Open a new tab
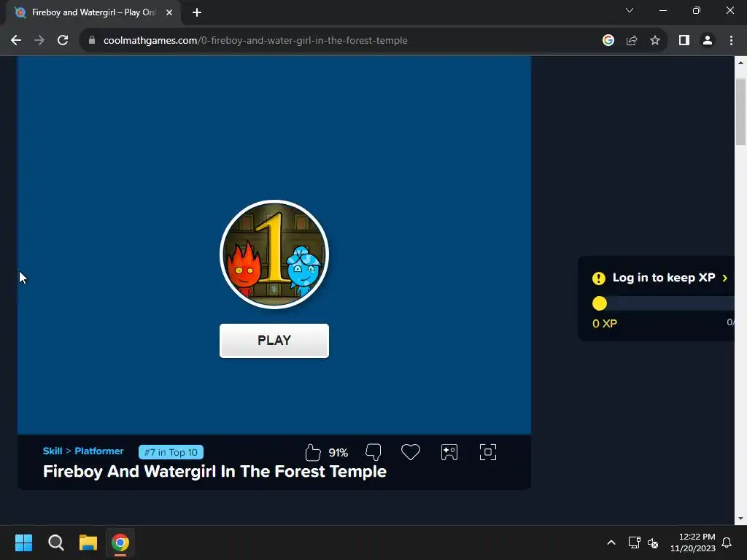The width and height of the screenshot is (747, 560). point(197,12)
